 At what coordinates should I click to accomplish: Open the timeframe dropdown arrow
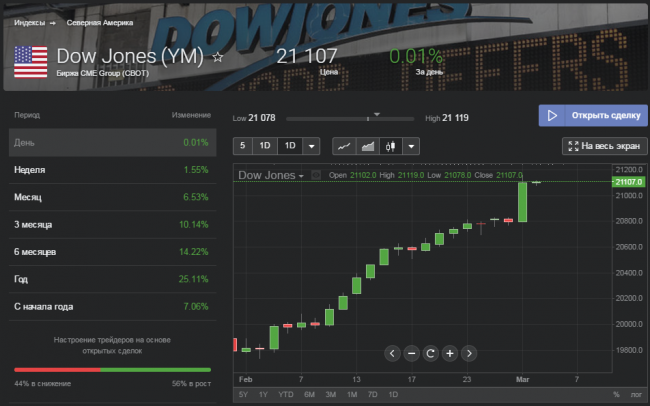tap(311, 146)
